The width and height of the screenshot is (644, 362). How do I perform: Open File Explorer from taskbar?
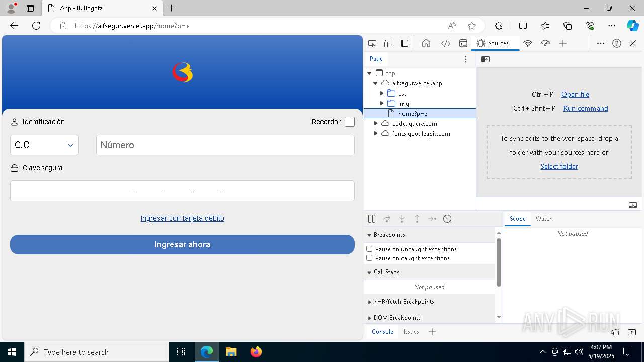click(x=231, y=352)
